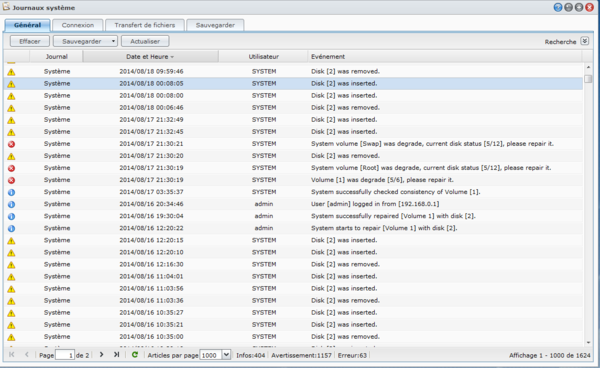
Task: Click 'admin' user in 20:34:46 row
Action: coord(264,204)
